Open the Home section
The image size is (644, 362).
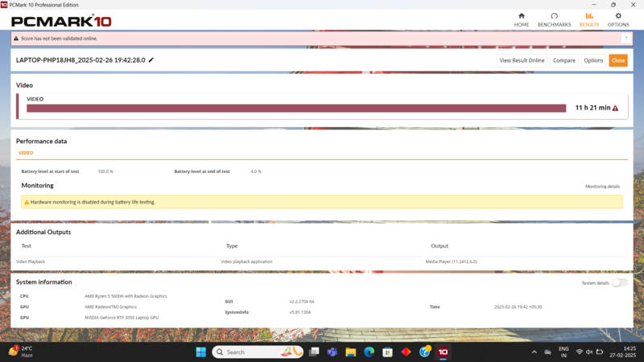[x=521, y=19]
